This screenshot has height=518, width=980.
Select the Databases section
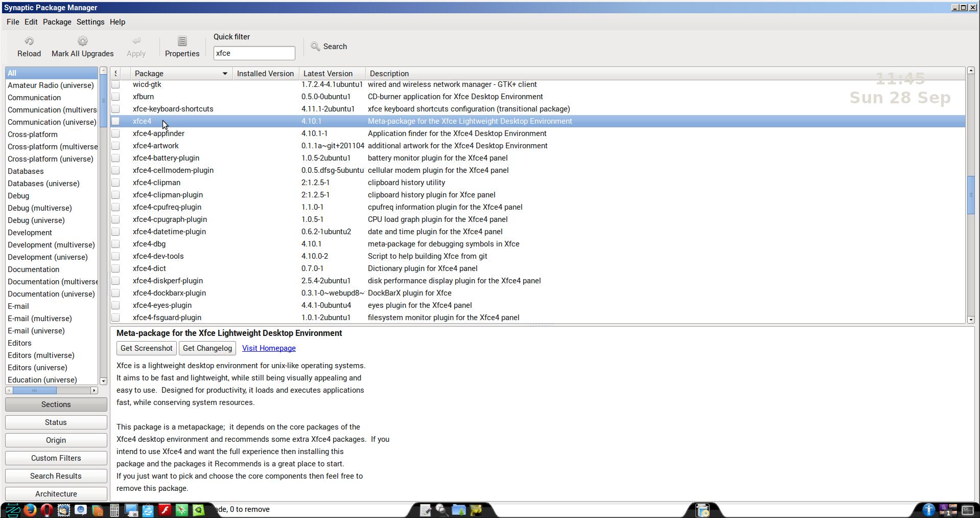click(x=52, y=171)
